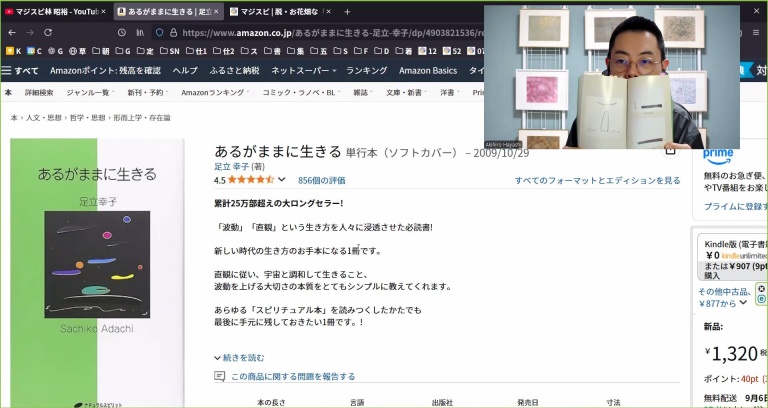Open Amazon Basics nav item
This screenshot has height=408, width=768.
(428, 71)
